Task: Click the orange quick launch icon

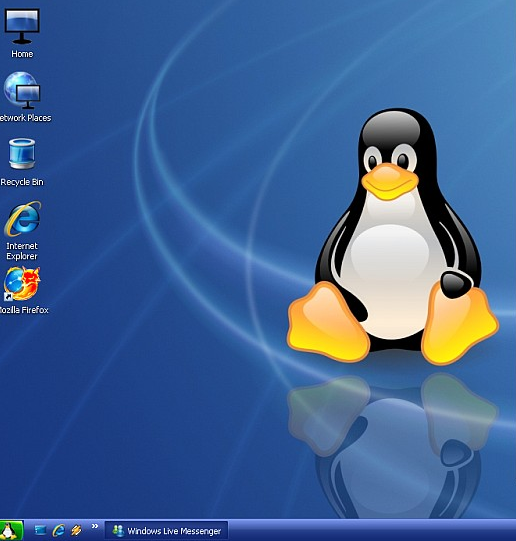Action: coord(76,530)
